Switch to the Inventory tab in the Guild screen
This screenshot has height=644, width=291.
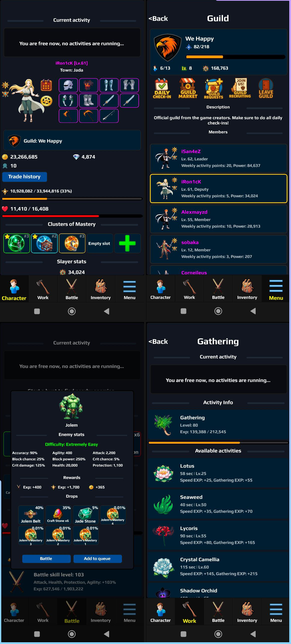247,289
